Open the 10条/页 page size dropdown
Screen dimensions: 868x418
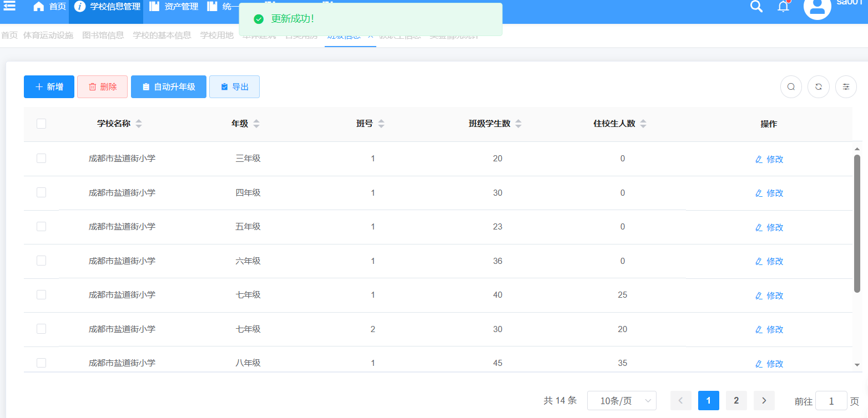622,401
